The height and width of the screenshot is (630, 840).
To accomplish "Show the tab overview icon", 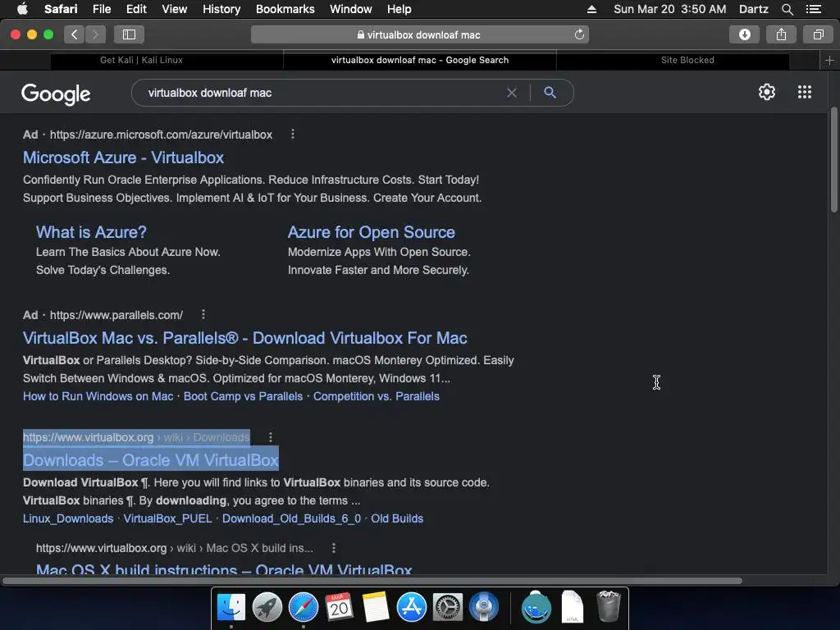I will 818,34.
